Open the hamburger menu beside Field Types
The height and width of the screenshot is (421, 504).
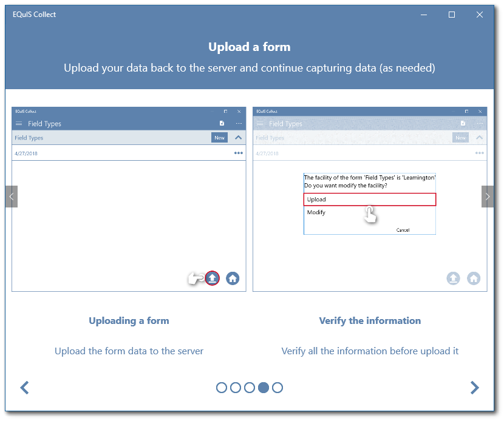point(19,124)
